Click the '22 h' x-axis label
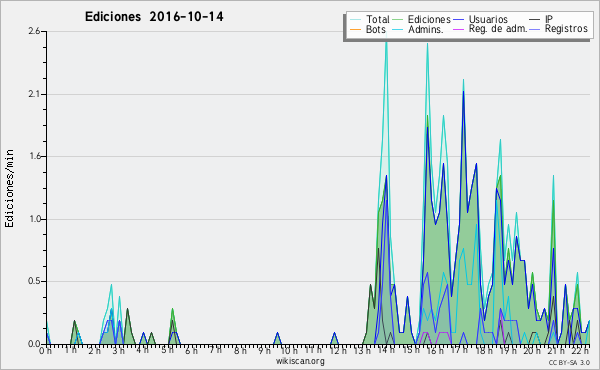 581,350
